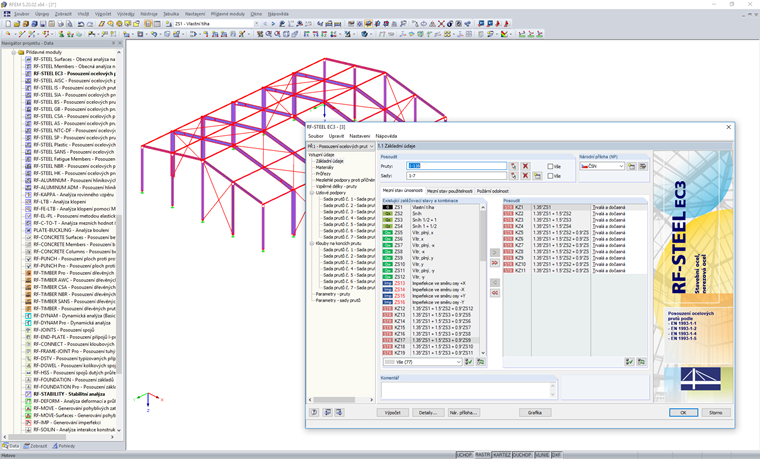
Task: Click red X delete icon beside Pruty
Action: coord(525,166)
